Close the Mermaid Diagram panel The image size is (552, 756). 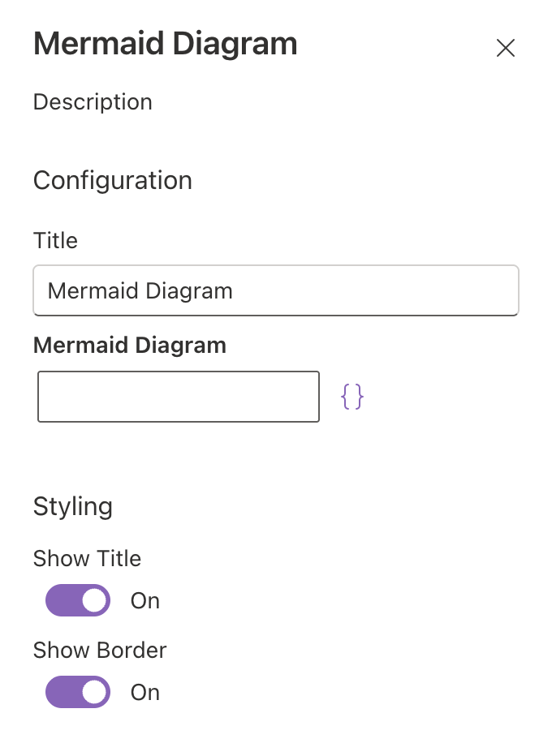(x=506, y=49)
